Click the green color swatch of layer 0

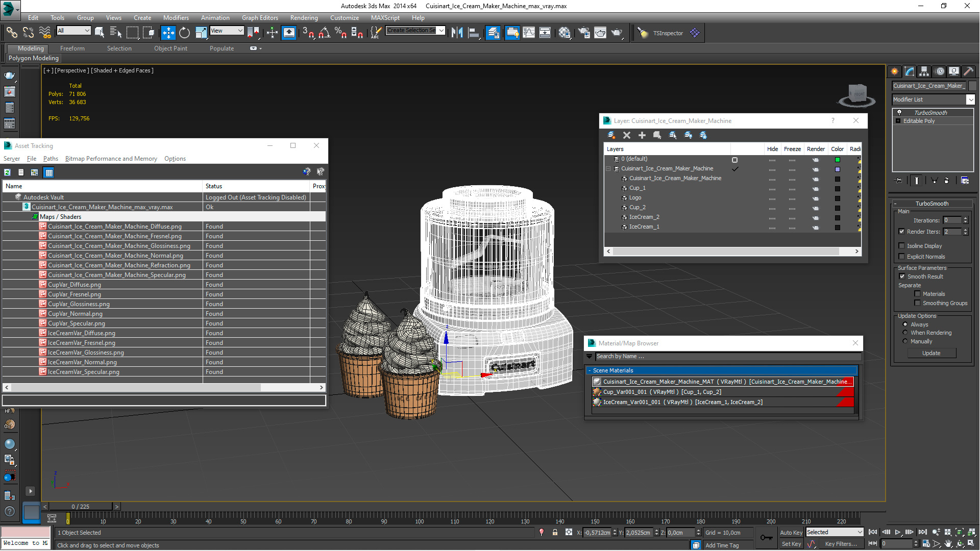(837, 160)
